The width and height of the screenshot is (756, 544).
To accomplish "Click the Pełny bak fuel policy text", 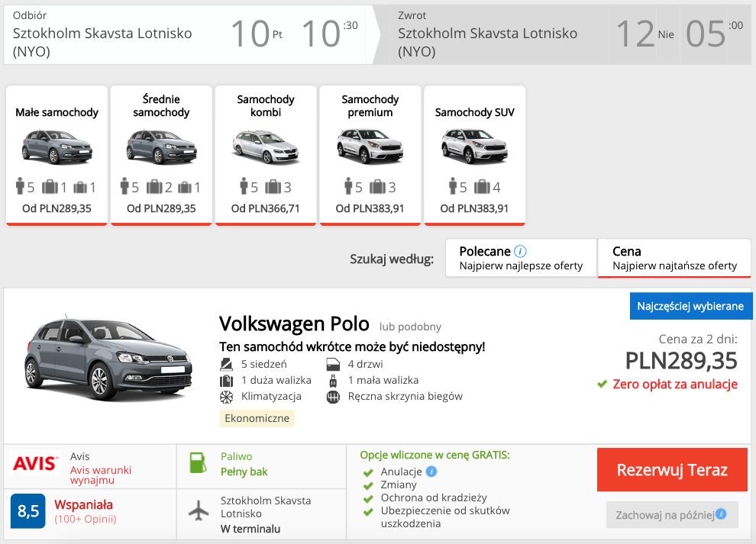I will click(244, 472).
